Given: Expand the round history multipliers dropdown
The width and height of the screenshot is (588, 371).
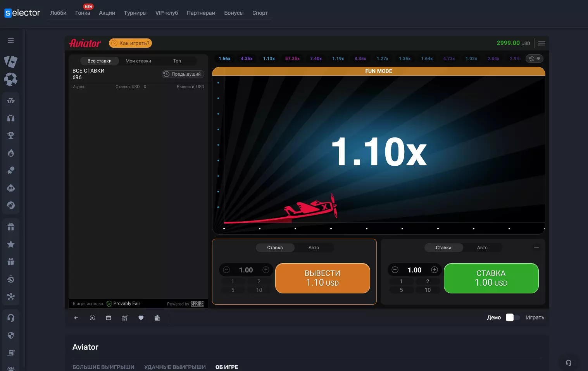Looking at the screenshot, I should [x=535, y=59].
